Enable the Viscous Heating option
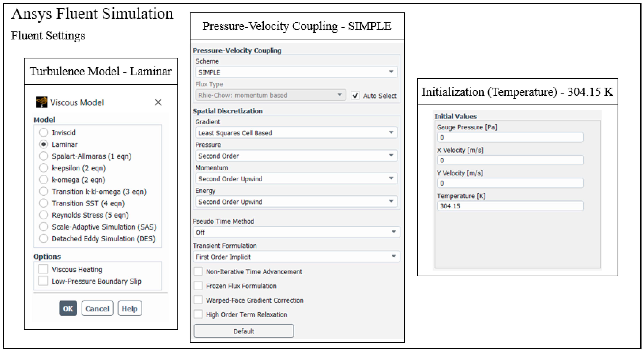 tap(43, 269)
